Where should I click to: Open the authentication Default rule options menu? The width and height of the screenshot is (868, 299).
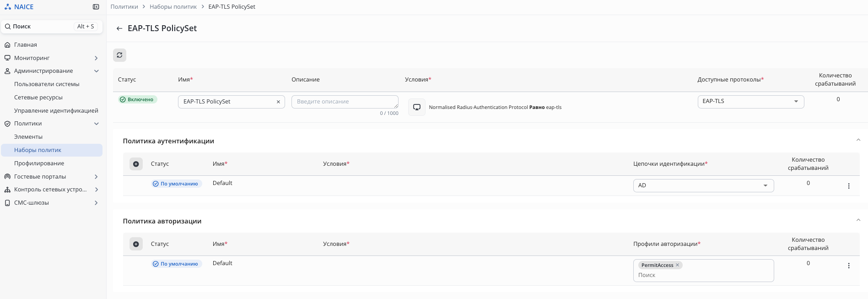point(849,186)
